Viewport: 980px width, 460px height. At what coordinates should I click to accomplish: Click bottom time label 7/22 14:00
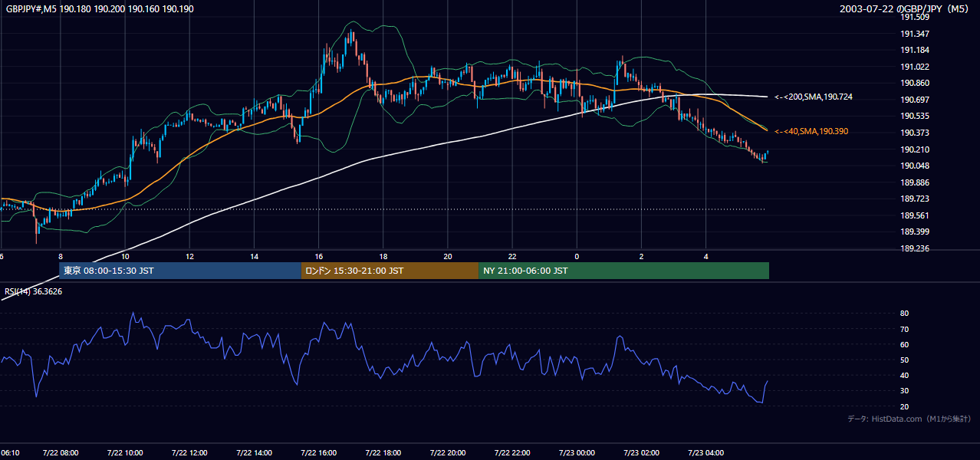(x=254, y=453)
